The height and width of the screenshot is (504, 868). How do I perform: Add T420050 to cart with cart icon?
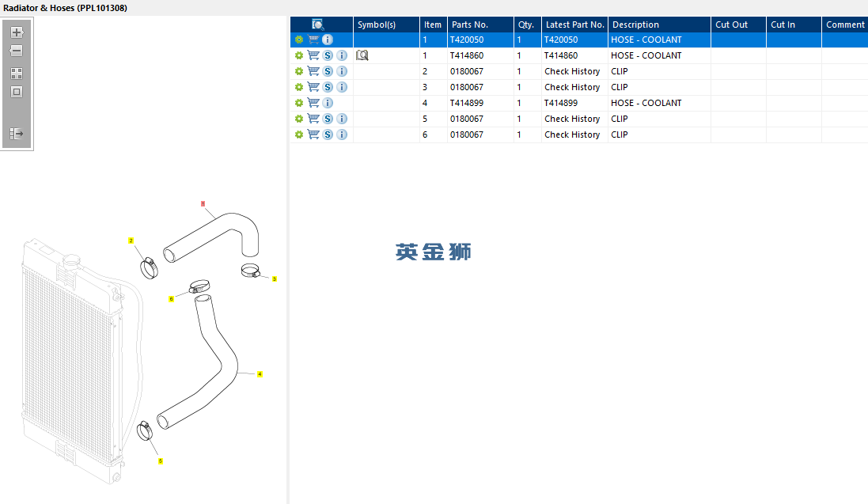coord(313,40)
